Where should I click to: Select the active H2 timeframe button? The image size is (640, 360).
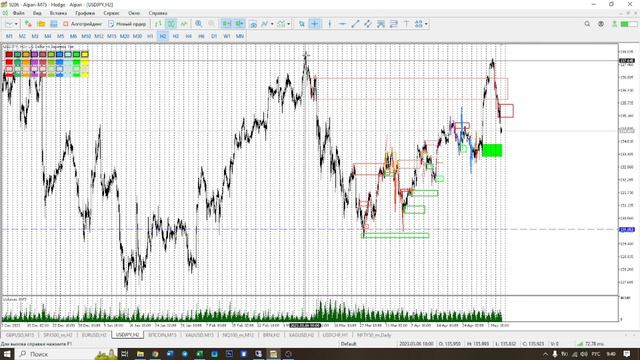[x=162, y=36]
